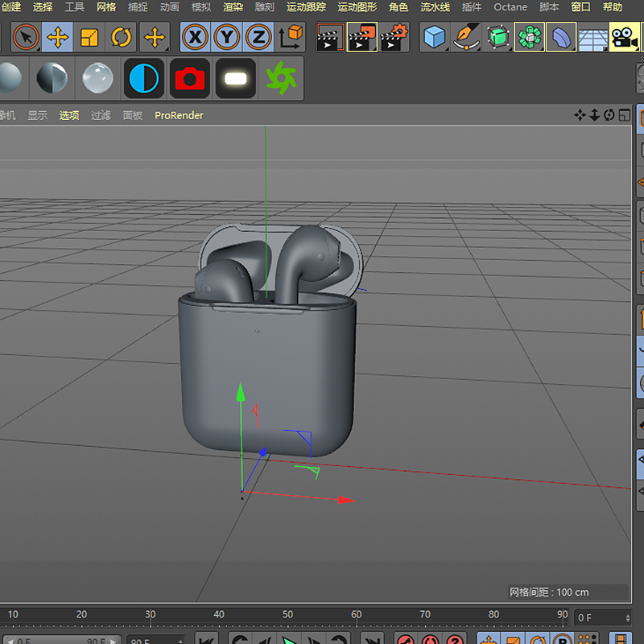Click the viewport orbit camera icon

click(609, 115)
